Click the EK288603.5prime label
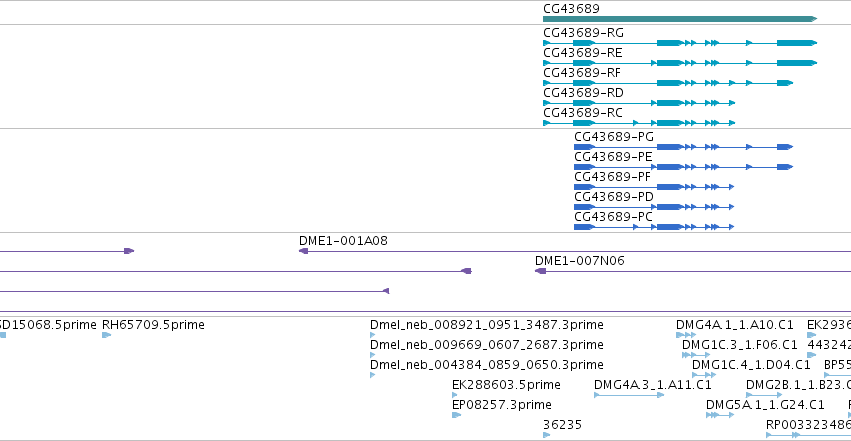 click(506, 386)
